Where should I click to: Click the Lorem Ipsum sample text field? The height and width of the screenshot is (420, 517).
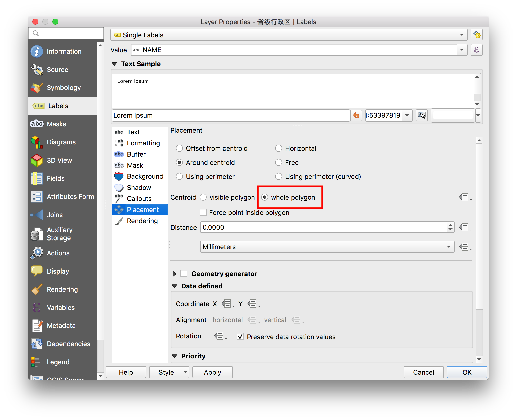click(231, 115)
